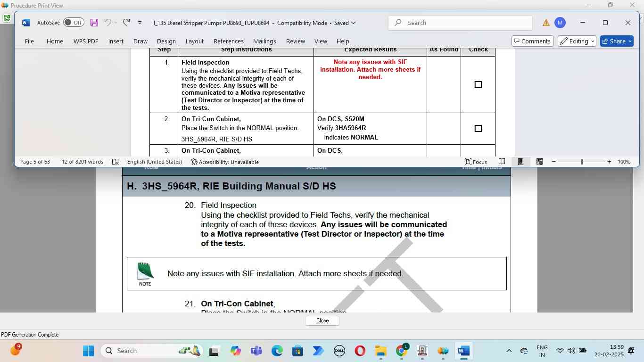Click the zoom in plus button
Screen dimensions: 644x362
click(x=609, y=162)
